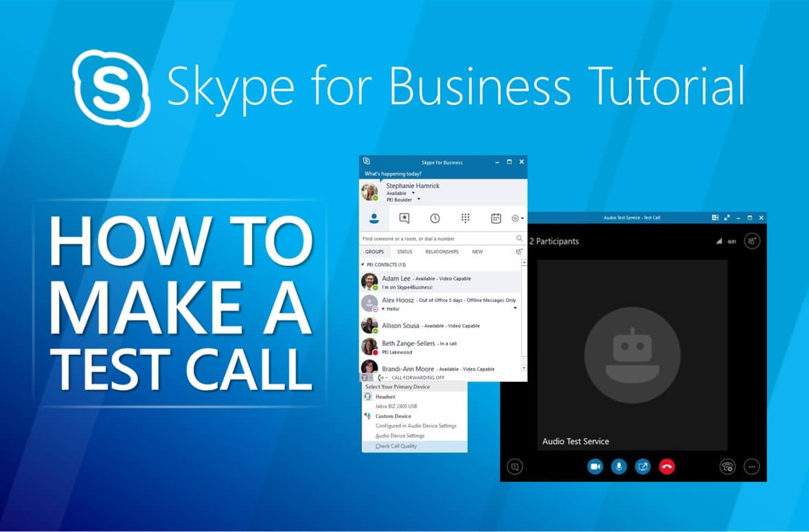Click the contact list scroll up arrow
The image size is (809, 532).
point(524,263)
